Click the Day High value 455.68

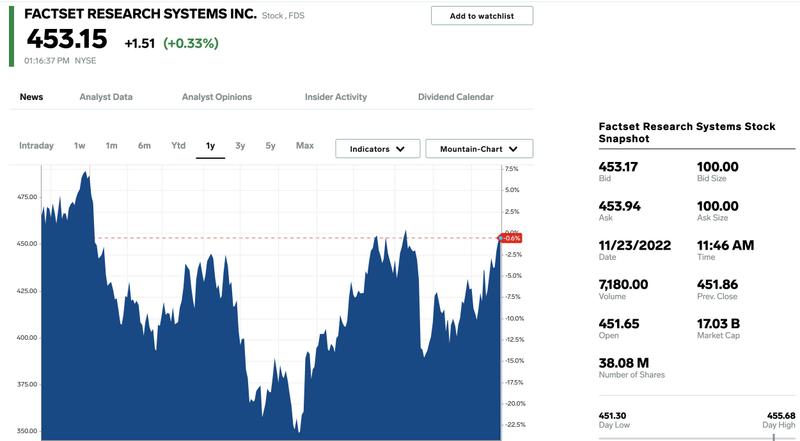pyautogui.click(x=781, y=416)
